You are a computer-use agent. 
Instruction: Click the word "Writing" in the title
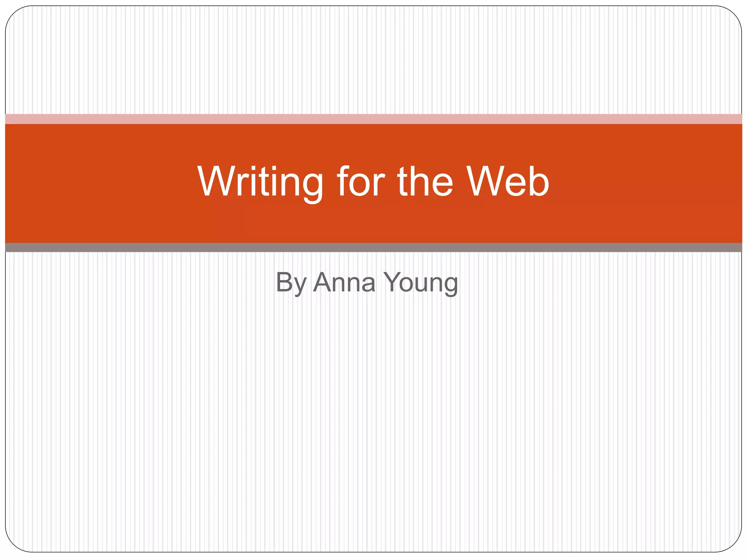tap(260, 182)
